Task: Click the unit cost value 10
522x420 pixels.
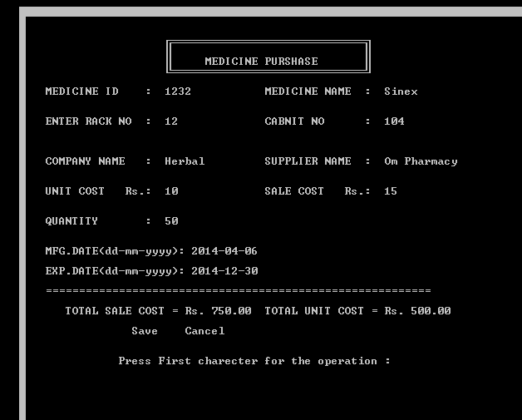Action: point(171,191)
